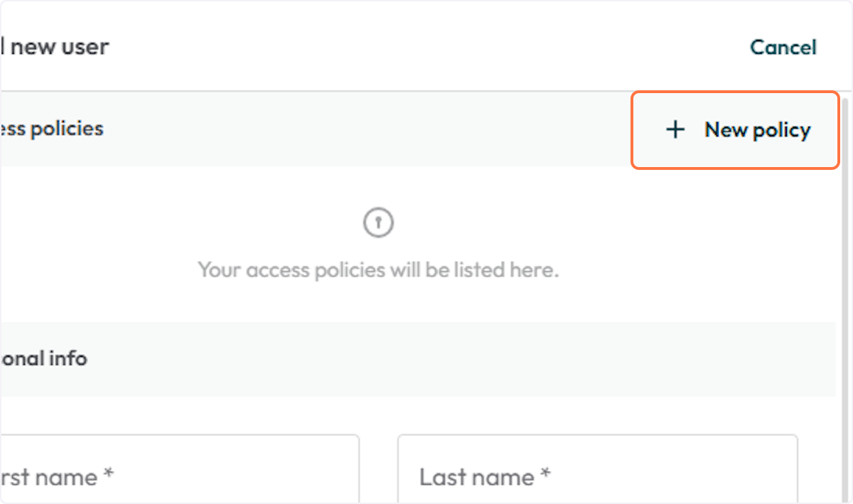
Task: Collapse the empty access policies list area
Action: [378, 242]
